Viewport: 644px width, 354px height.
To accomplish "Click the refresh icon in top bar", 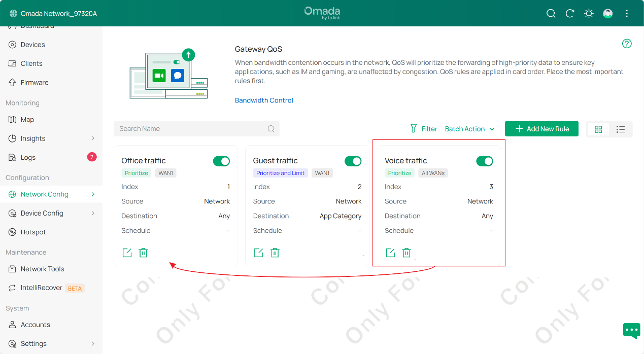I will tap(569, 13).
